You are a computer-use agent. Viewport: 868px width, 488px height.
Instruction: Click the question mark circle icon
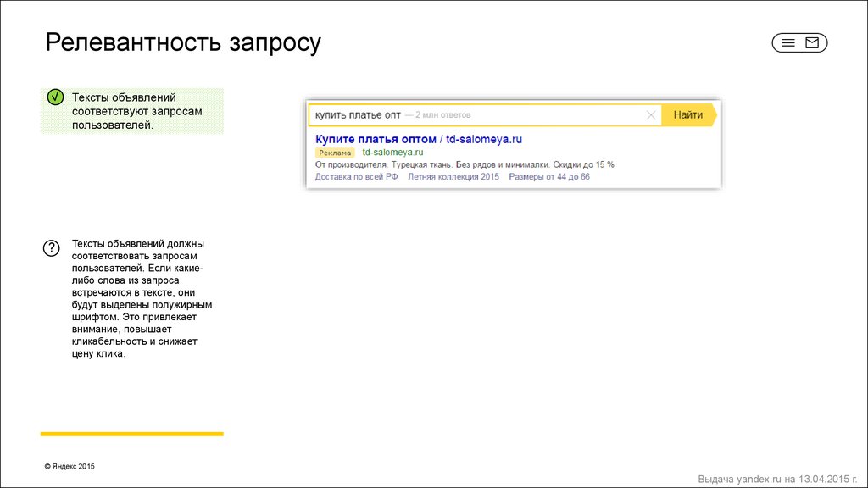tap(51, 248)
